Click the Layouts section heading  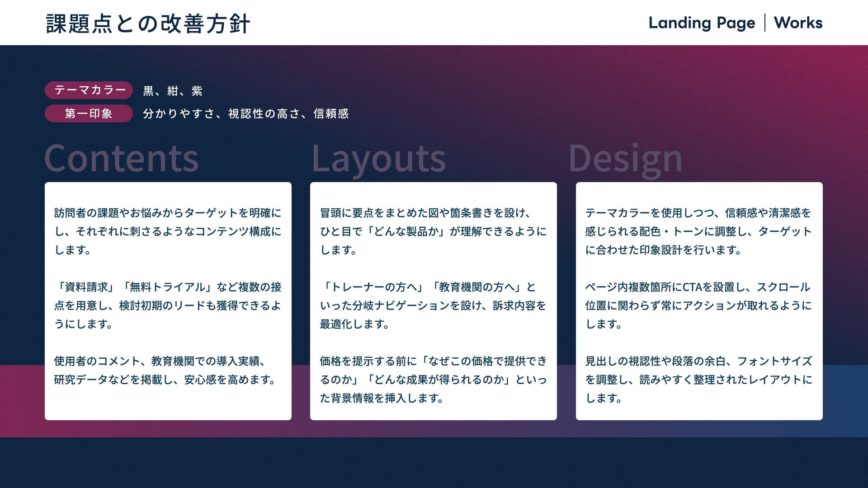378,159
